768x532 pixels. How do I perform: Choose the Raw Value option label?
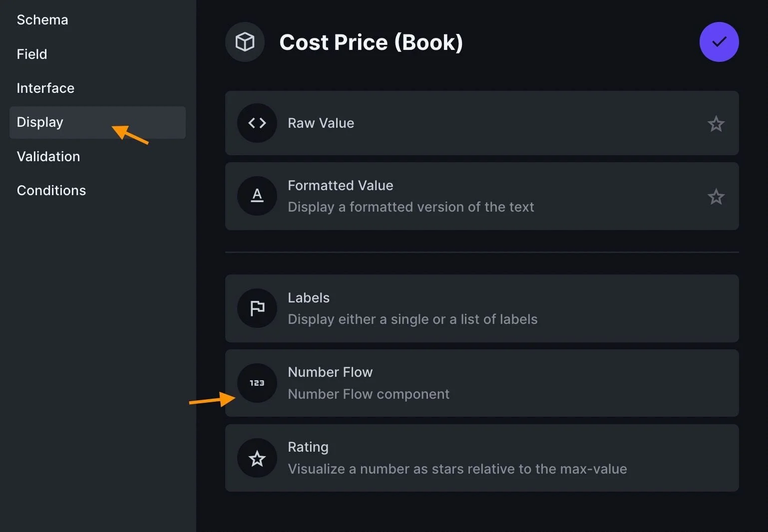[321, 123]
